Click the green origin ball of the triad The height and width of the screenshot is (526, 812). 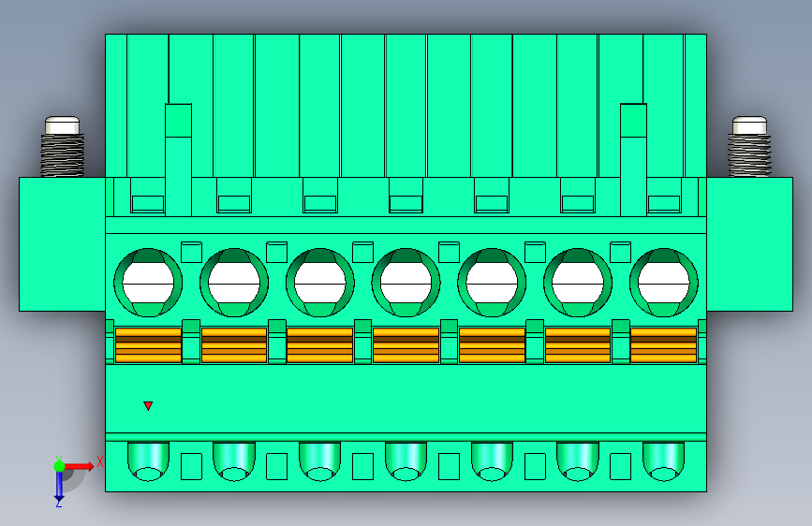59,466
